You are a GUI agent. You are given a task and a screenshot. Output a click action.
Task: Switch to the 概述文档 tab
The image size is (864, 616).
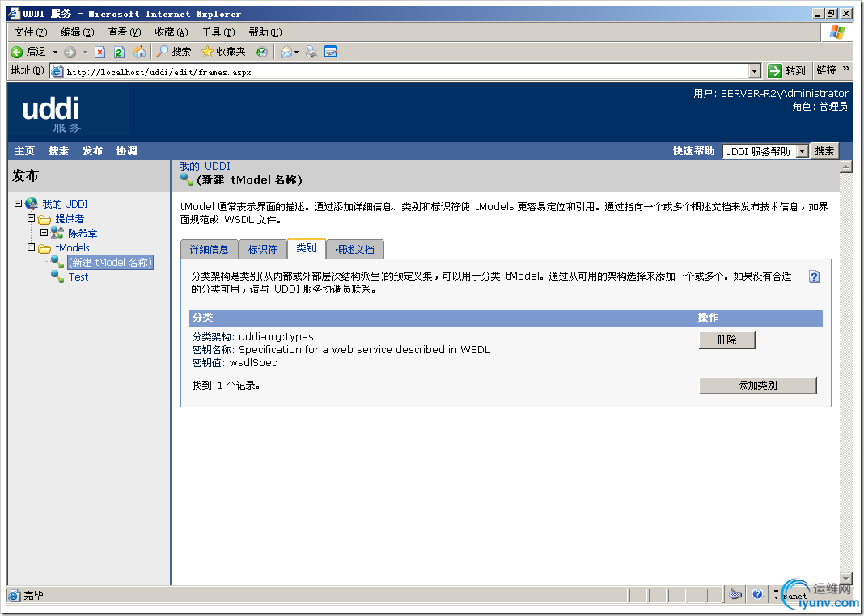click(355, 249)
